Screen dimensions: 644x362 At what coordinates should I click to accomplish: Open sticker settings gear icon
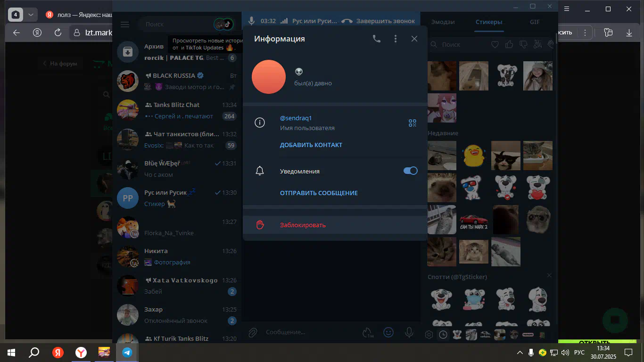429,335
